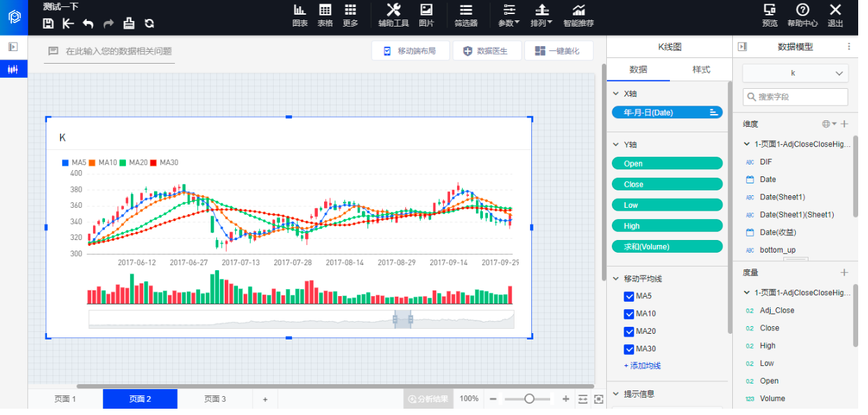The height and width of the screenshot is (415, 868).
Task: Open 辅助工具 auxiliary tools
Action: click(393, 15)
